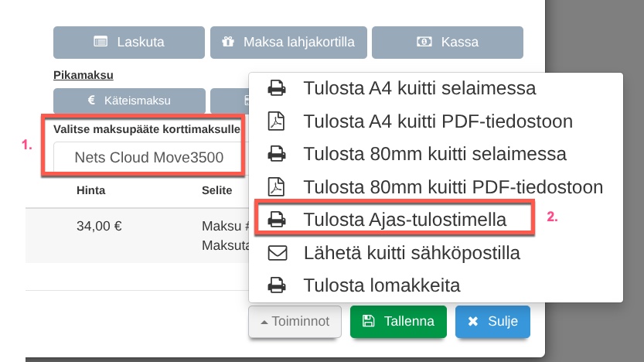Click printer icon for A4 kuitti selaimessa
This screenshot has width=644, height=362.
pos(276,87)
